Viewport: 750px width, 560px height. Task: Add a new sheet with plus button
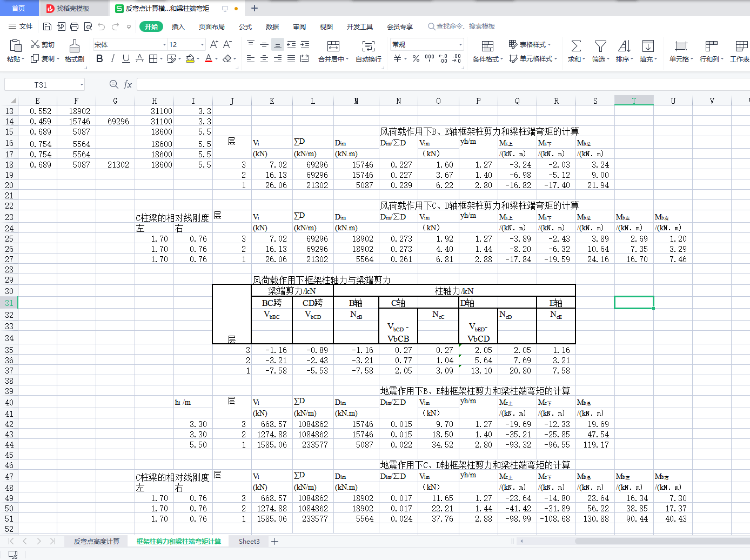click(275, 541)
